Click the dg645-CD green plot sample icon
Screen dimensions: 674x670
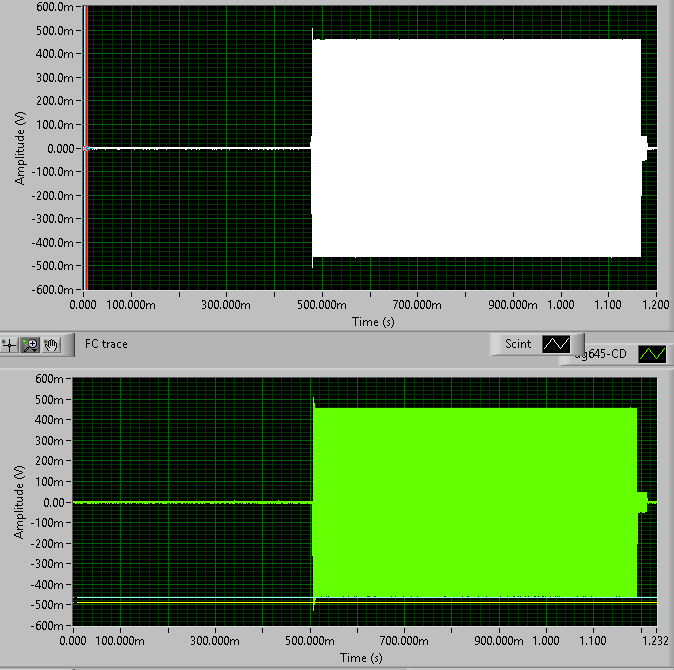point(653,354)
